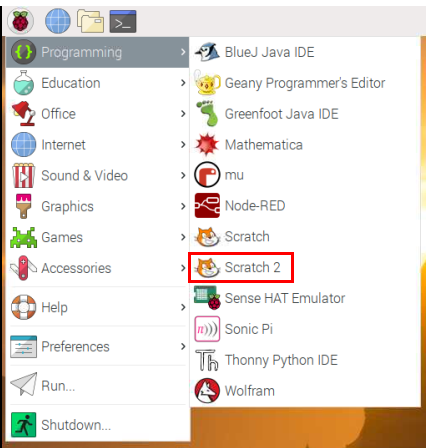Launch Scratch 2 text entry

(x=252, y=267)
